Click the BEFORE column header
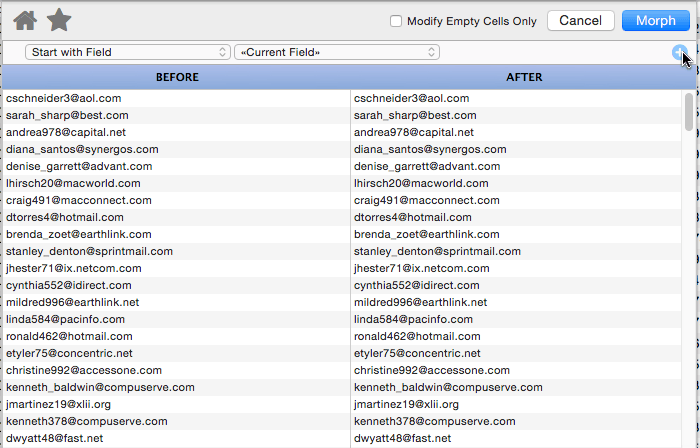Screen dimensions: 700x448 177,77
